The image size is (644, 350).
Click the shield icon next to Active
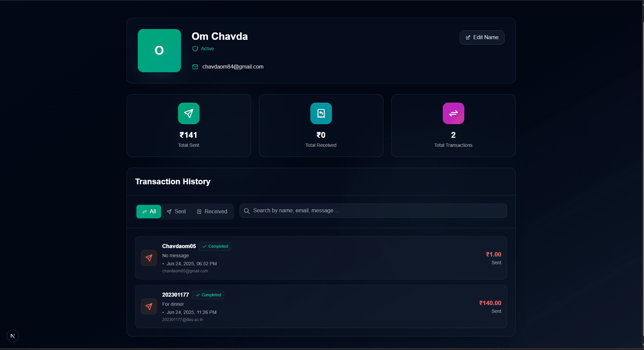195,49
